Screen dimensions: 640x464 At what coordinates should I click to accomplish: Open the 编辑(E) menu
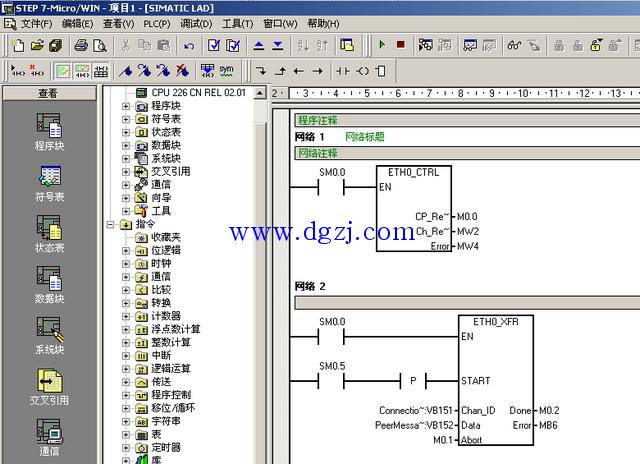point(78,24)
